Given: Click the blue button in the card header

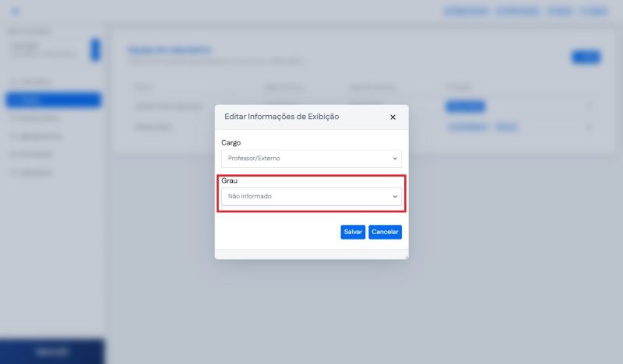Looking at the screenshot, I should point(586,56).
